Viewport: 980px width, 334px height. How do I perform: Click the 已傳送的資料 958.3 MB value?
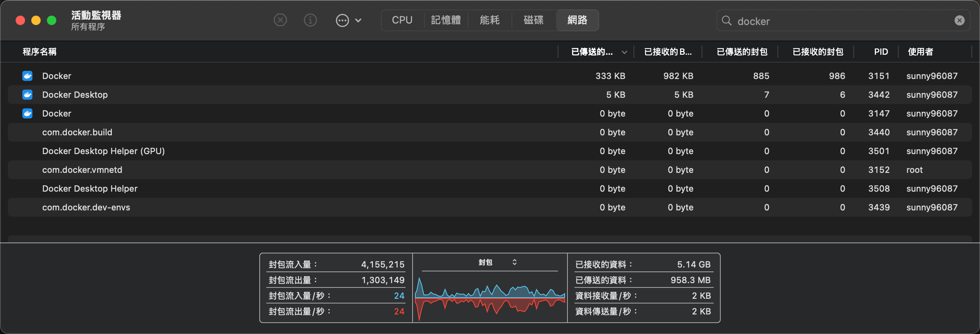point(690,280)
